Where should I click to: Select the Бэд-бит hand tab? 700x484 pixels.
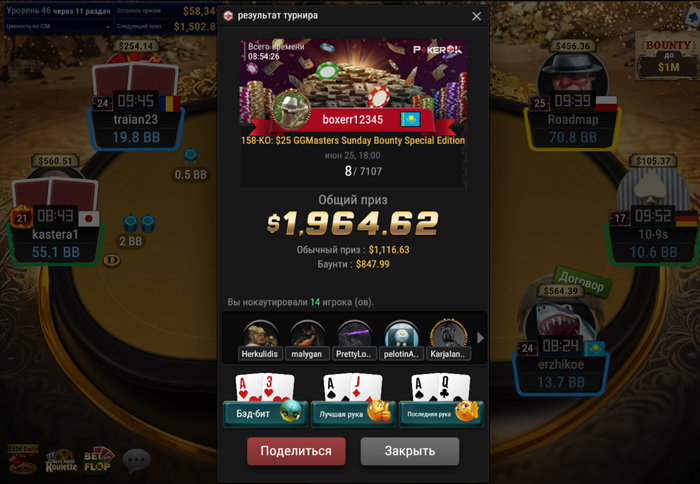(265, 413)
